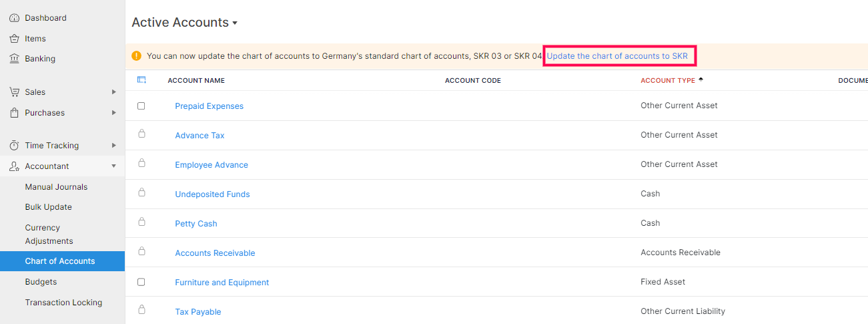
Task: Sort by the Account Type column header
Action: (668, 81)
